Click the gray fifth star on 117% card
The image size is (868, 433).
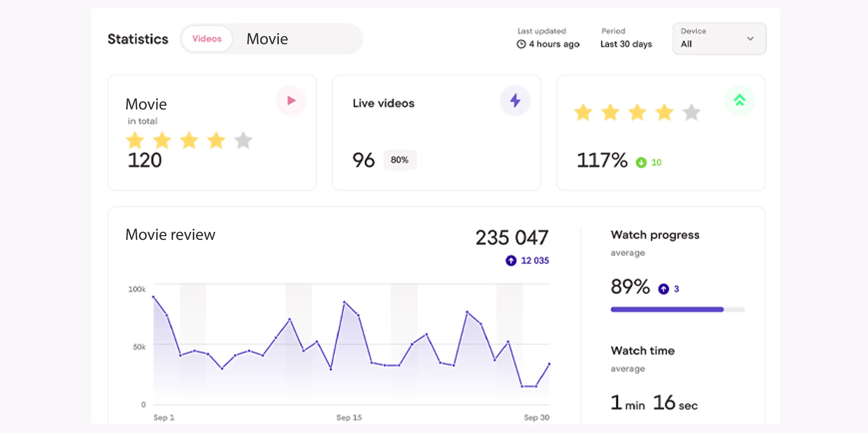pos(691,112)
